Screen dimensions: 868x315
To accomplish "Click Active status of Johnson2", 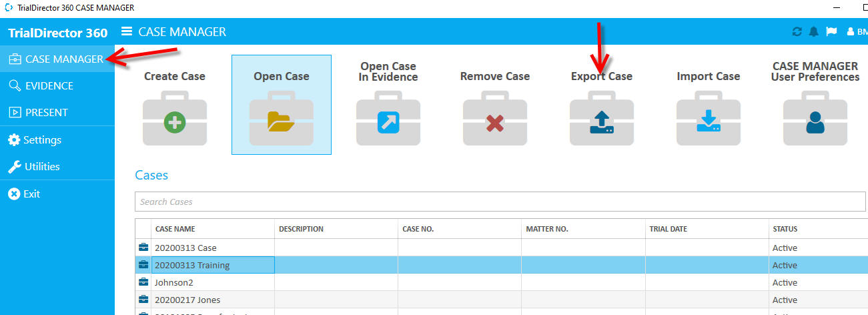I will pos(785,282).
